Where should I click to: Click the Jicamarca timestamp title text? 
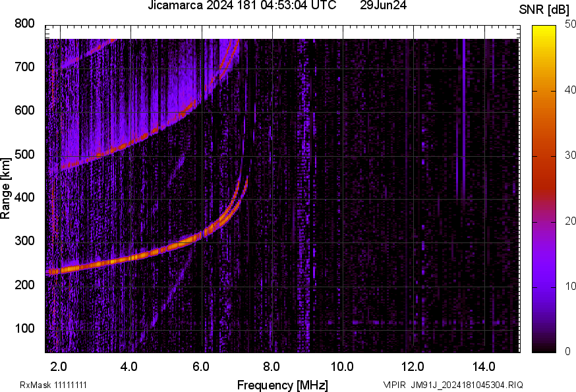click(x=246, y=5)
